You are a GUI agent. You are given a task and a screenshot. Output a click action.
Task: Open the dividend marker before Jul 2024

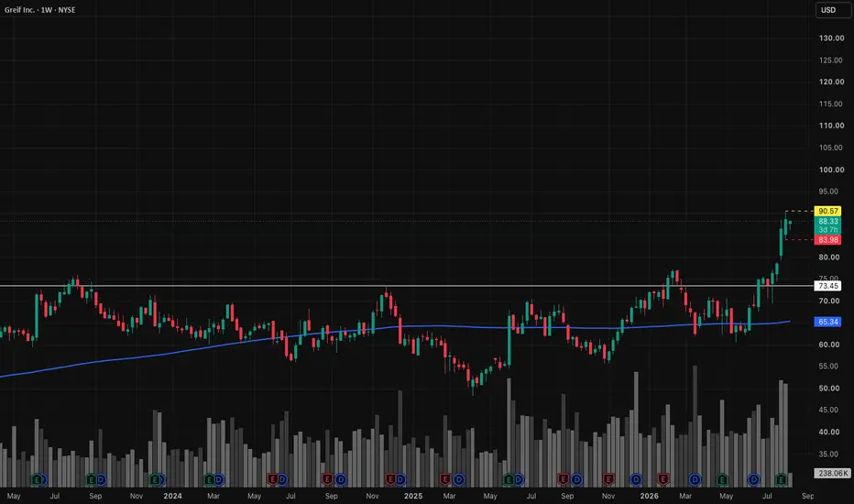point(282,479)
